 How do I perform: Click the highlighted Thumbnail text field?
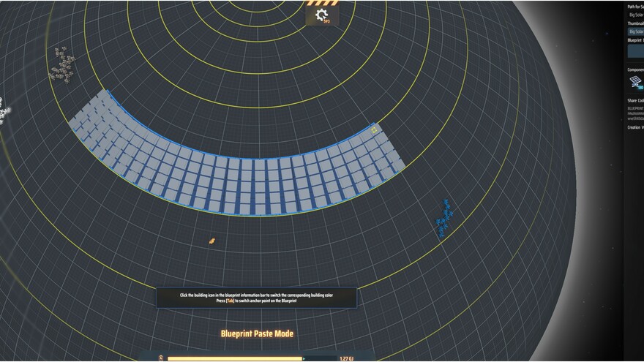(x=635, y=31)
